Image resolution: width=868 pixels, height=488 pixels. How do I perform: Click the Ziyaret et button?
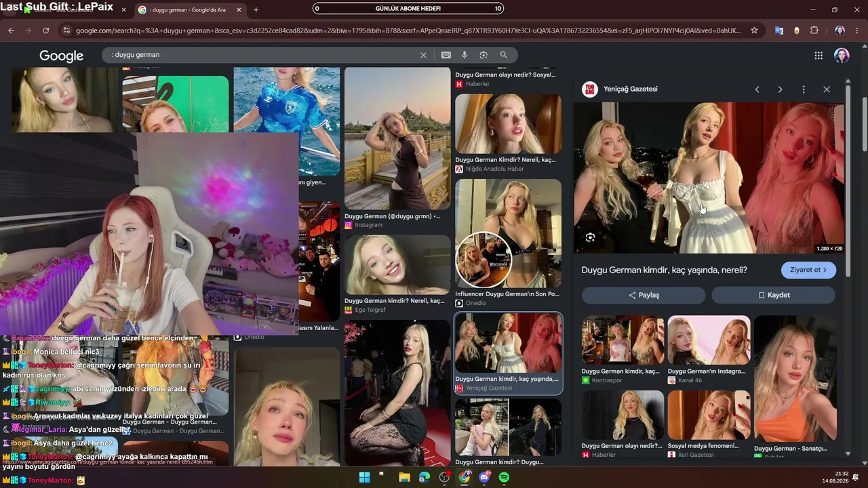pyautogui.click(x=808, y=270)
